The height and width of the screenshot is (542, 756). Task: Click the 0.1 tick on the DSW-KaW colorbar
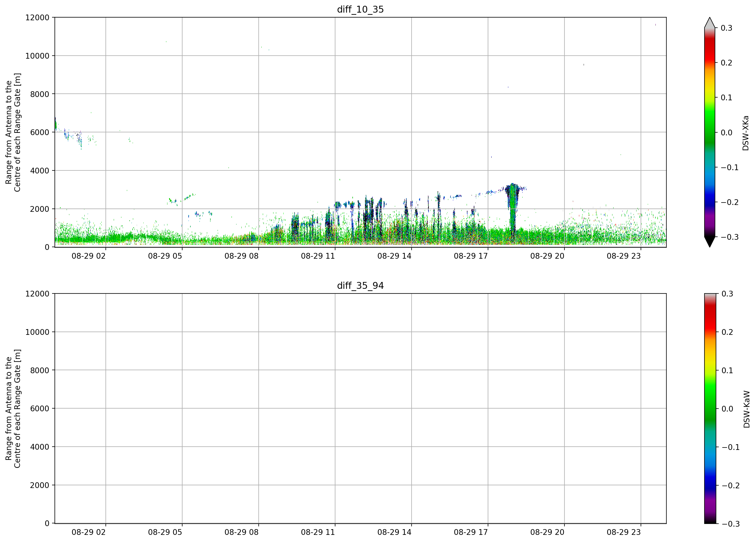(727, 370)
